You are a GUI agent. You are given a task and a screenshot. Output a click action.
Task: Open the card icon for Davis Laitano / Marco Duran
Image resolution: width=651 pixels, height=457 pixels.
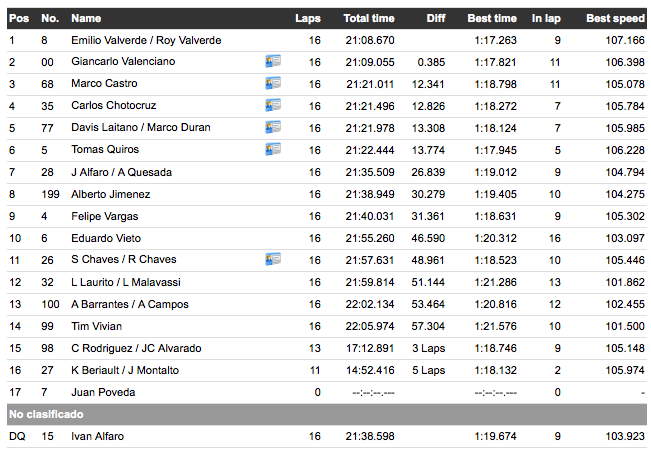coord(272,128)
